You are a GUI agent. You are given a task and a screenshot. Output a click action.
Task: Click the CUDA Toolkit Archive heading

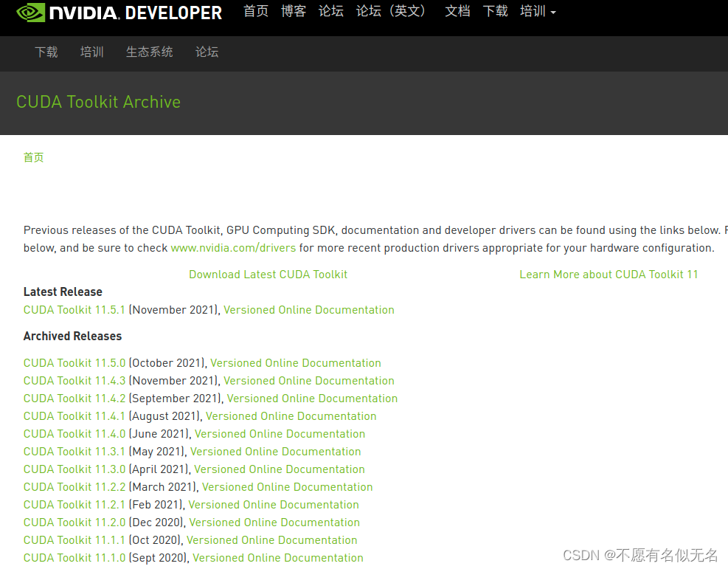coord(98,102)
